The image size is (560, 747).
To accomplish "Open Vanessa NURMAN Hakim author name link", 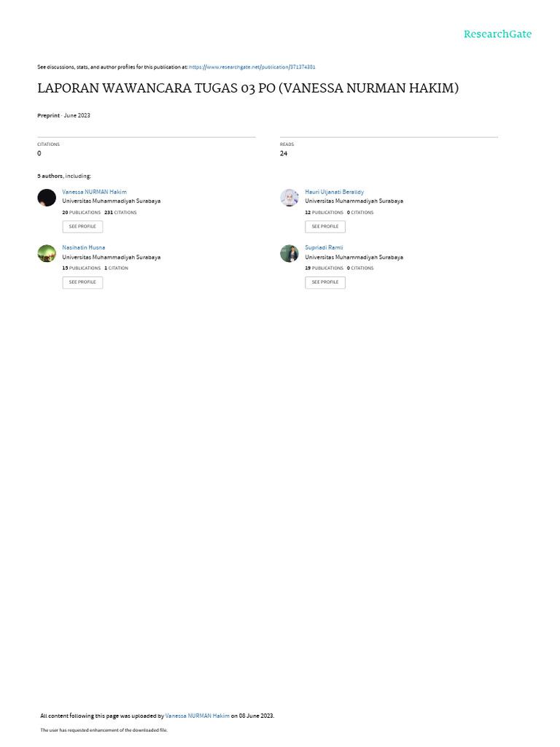I will coord(94,192).
